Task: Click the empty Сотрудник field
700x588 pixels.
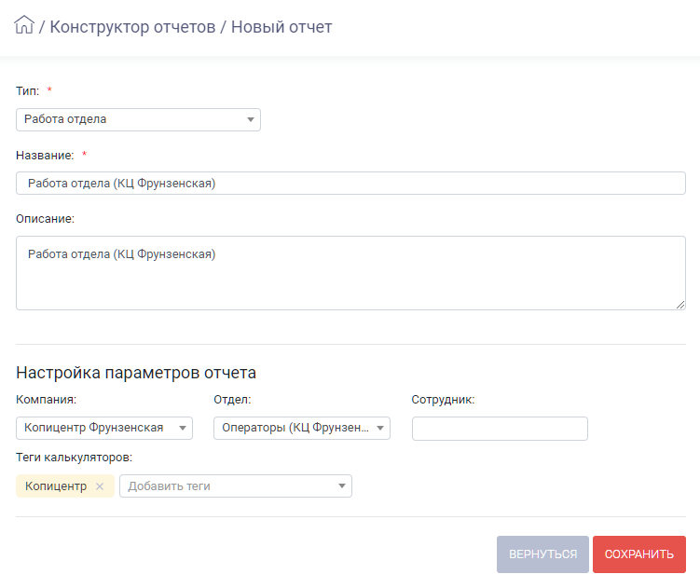Action: tap(500, 429)
